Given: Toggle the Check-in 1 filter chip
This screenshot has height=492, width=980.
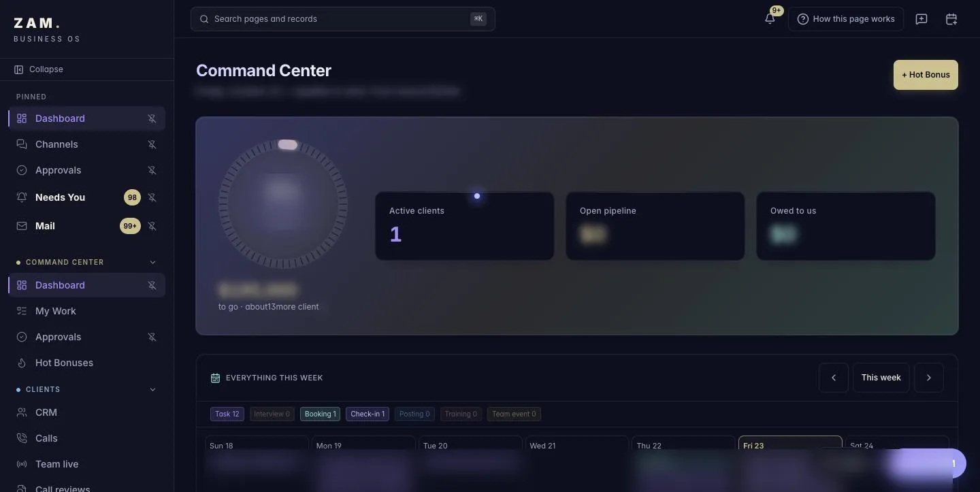Looking at the screenshot, I should [x=367, y=414].
